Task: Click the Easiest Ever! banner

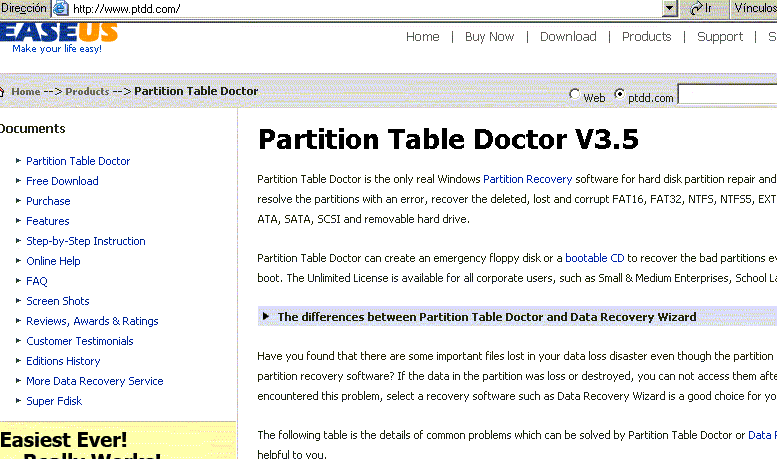Action: point(118,441)
